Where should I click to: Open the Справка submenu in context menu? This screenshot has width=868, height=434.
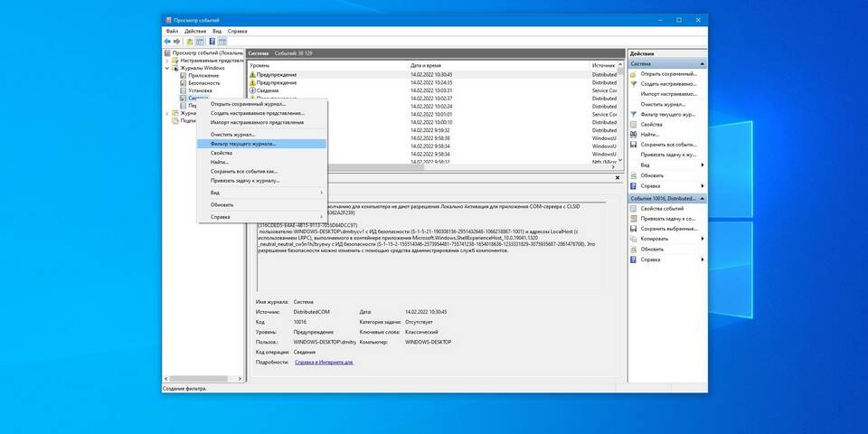coord(262,217)
